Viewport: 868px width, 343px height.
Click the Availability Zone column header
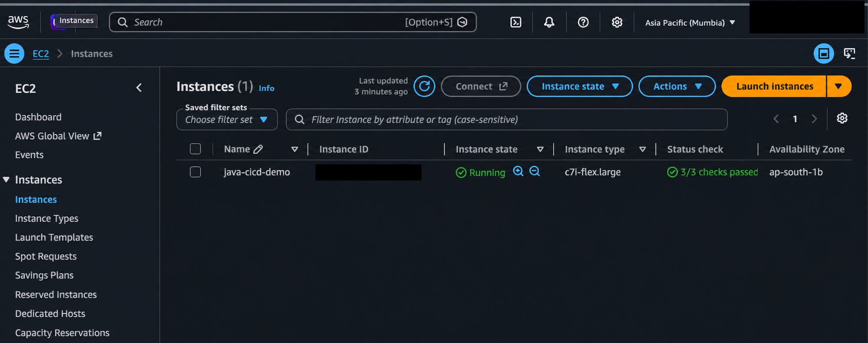click(807, 149)
